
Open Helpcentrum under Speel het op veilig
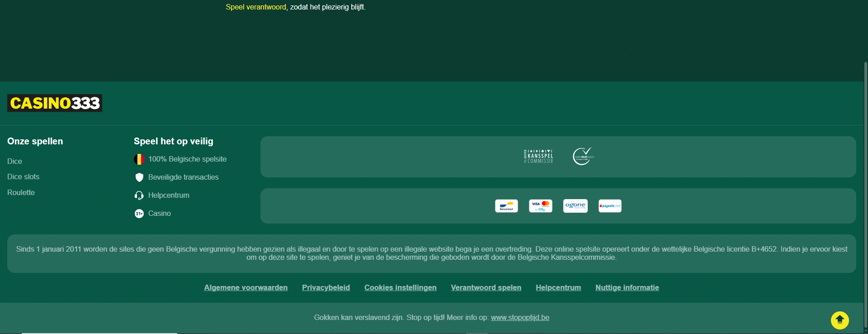[x=169, y=195]
